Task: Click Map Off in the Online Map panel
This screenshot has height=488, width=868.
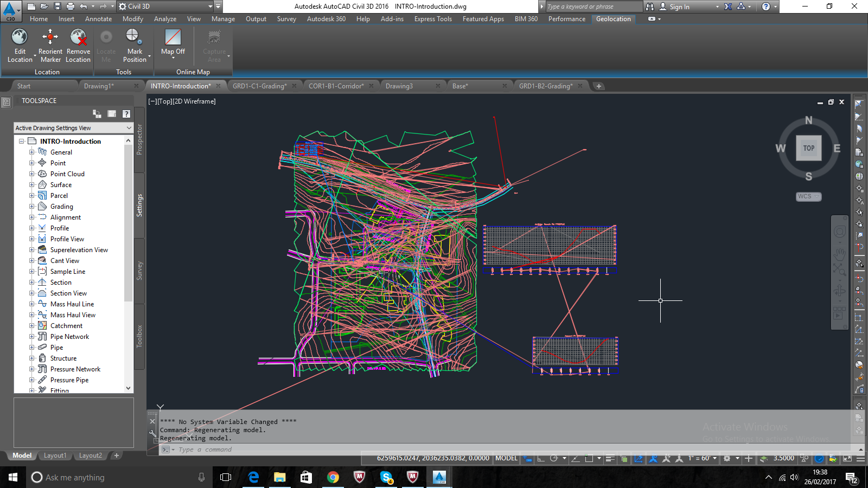Action: 173,43
